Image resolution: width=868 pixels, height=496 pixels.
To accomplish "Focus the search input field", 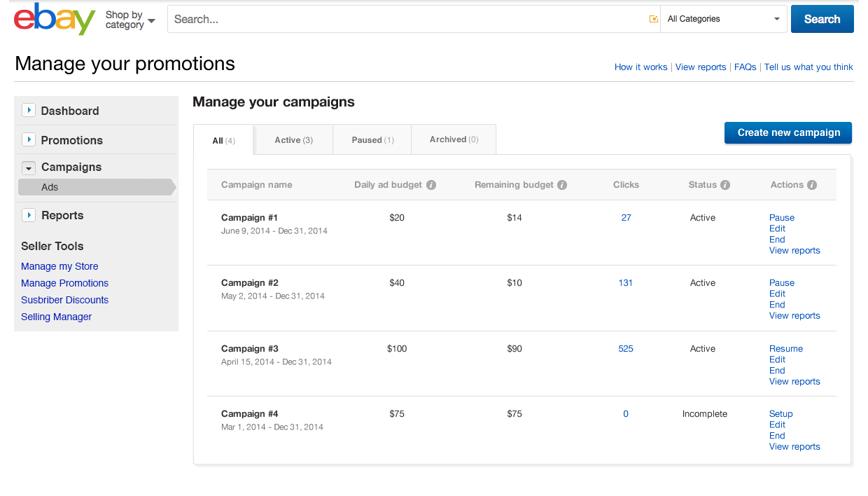I will click(x=406, y=19).
